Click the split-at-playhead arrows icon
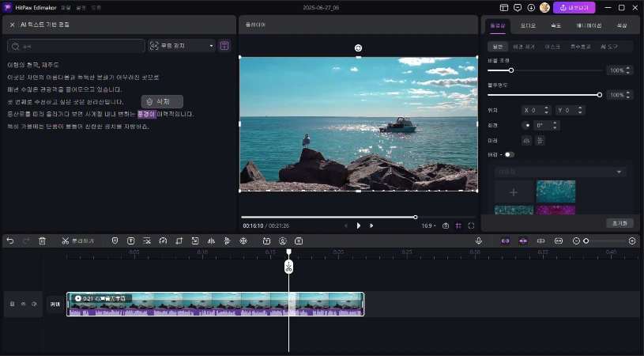 pos(541,241)
